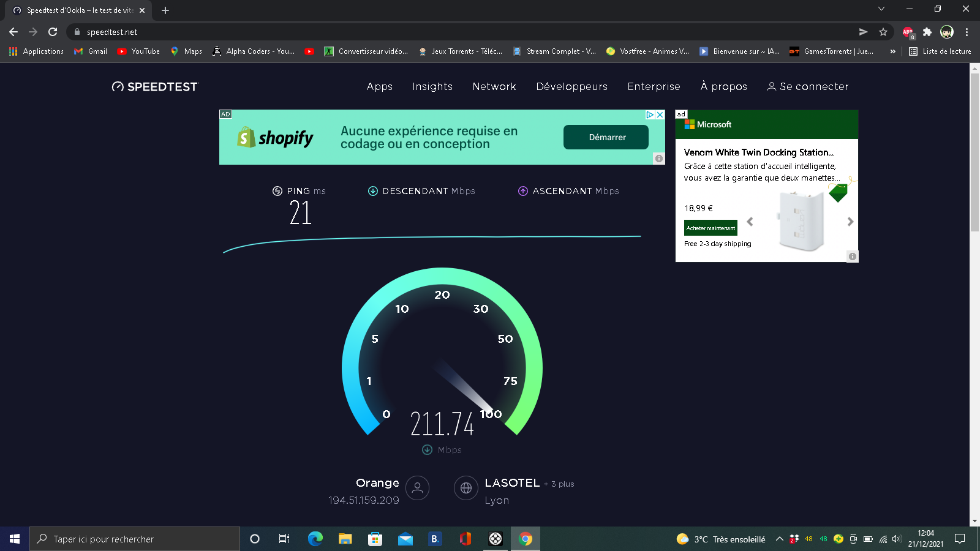
Task: Open the Adblock Plus extension icon
Action: [908, 32]
